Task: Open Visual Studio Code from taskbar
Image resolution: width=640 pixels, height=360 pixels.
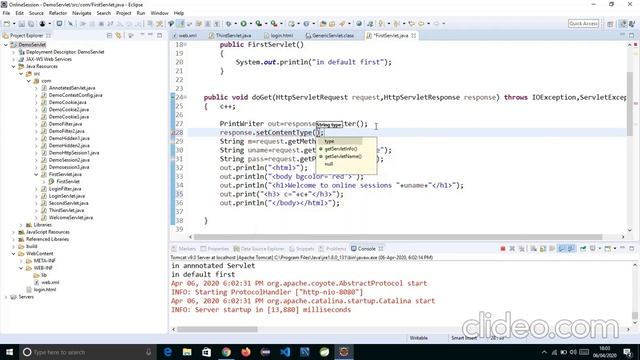Action: 285,352
